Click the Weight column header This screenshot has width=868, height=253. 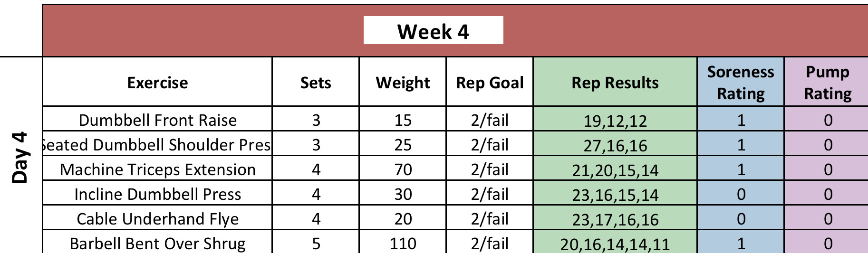point(403,83)
